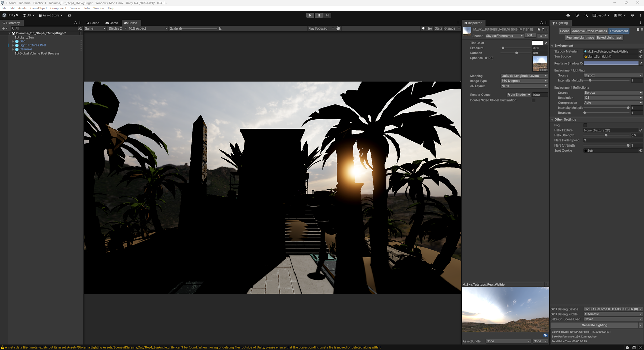Open the package manager toolbar icon
Image resolution: width=644 pixels, height=350 pixels.
tap(69, 15)
